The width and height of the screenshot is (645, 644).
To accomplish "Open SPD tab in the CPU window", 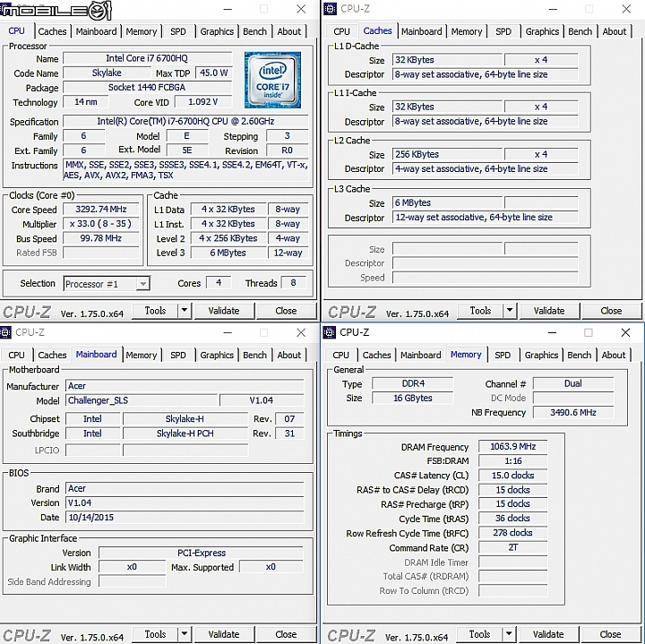I will coord(177,31).
